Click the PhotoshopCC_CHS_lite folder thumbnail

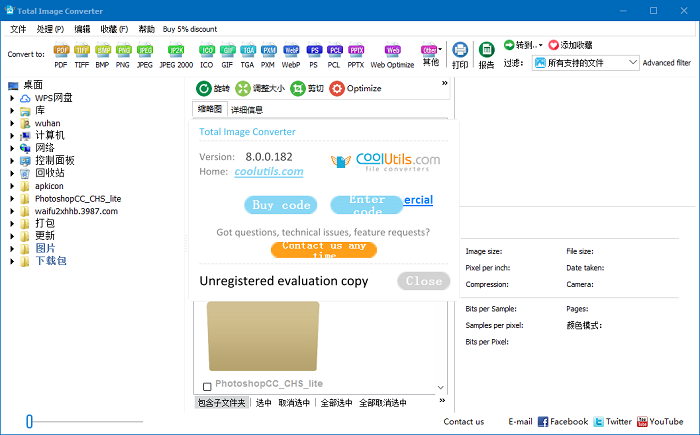tap(263, 336)
